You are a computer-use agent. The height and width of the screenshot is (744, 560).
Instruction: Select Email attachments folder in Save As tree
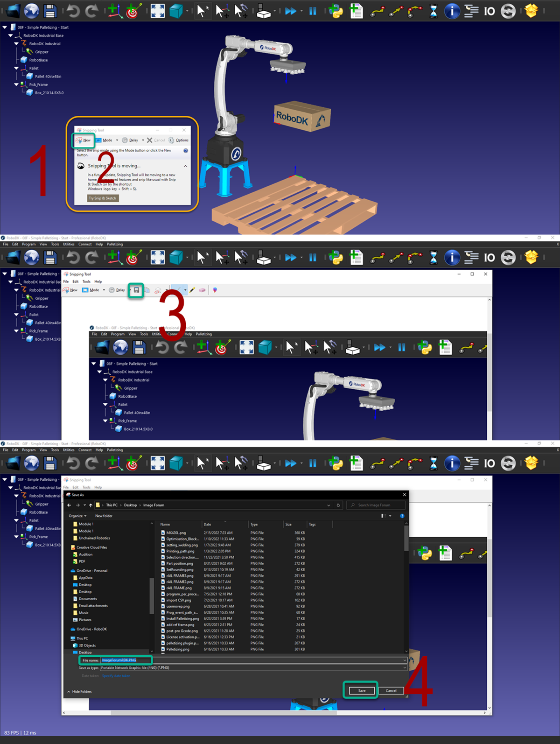click(93, 606)
